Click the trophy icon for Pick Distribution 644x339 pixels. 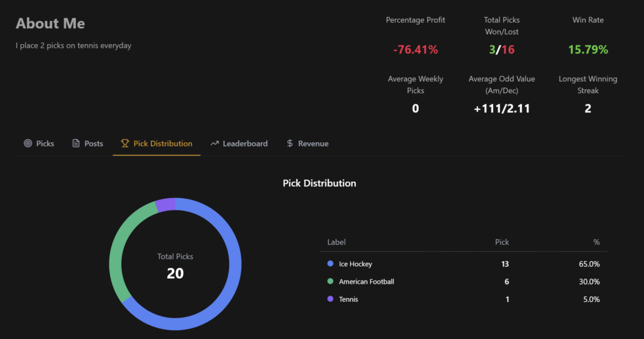pos(125,143)
